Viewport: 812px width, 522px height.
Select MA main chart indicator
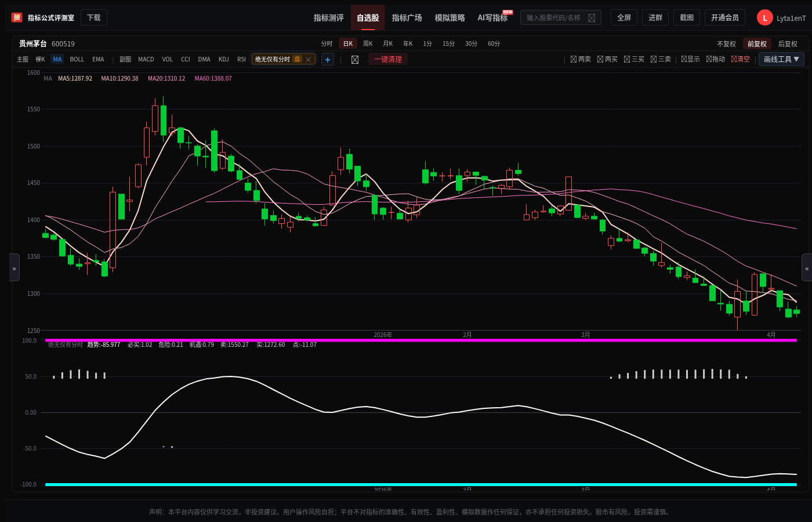pos(57,59)
